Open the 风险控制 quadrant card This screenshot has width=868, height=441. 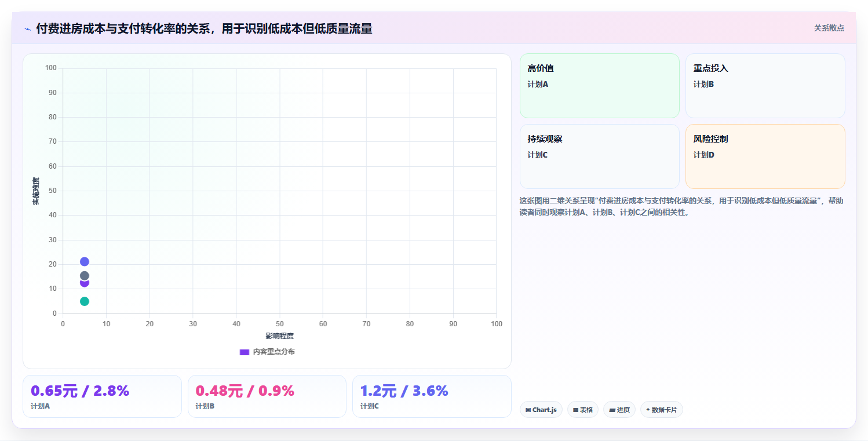click(765, 156)
